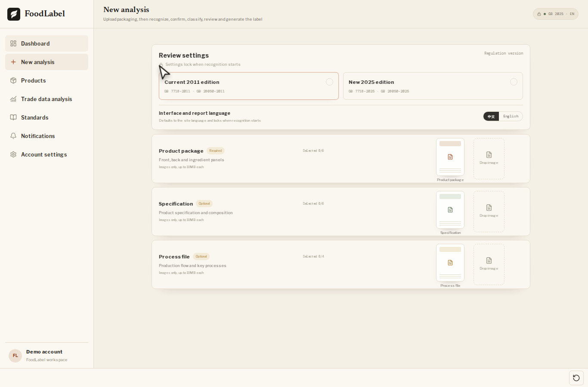Click the FoodLabel brand name
Viewport: 588px width, 387px height.
click(45, 14)
